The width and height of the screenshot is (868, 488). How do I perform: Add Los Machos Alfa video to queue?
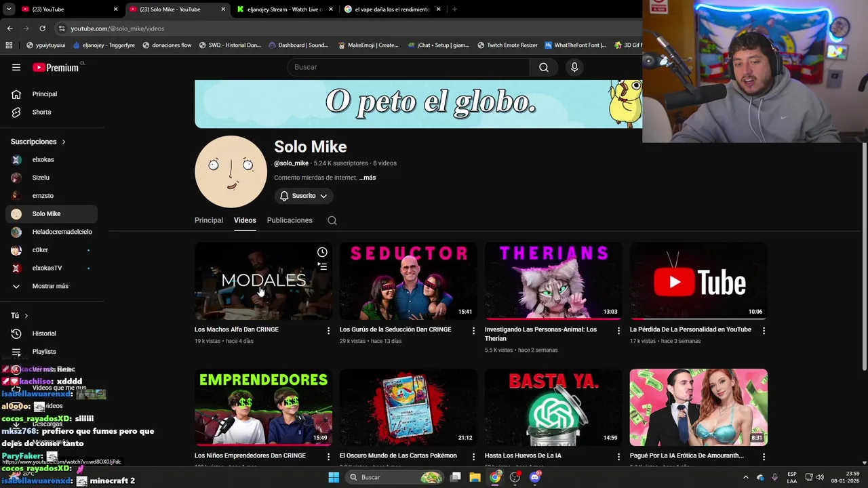click(x=322, y=266)
